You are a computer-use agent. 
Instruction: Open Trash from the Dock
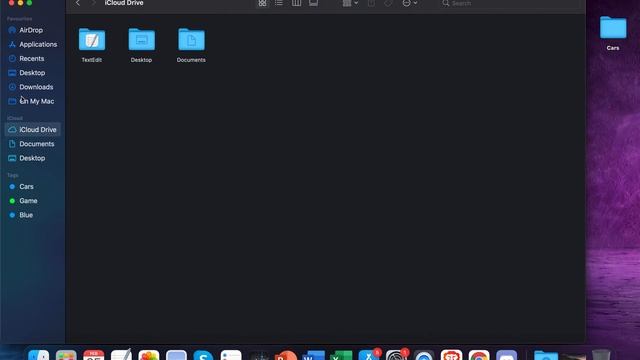tap(601, 355)
